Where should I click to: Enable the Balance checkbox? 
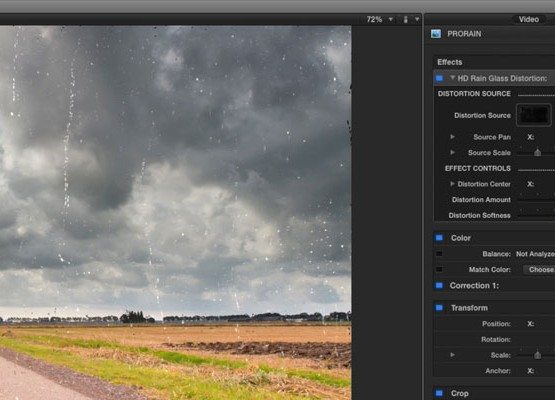click(439, 253)
